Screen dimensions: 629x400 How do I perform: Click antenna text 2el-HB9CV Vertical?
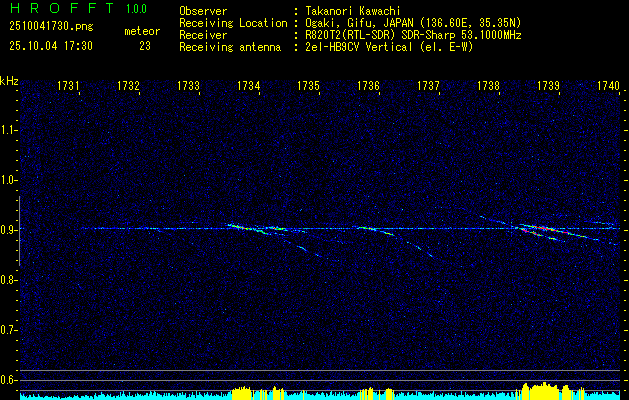359,47
